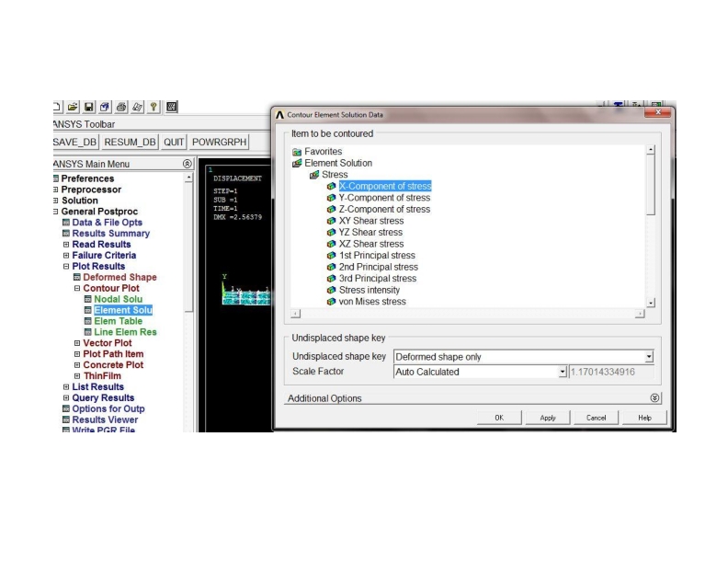Open the Undisplaced shape key dropdown
This screenshot has width=728, height=563.
point(649,357)
